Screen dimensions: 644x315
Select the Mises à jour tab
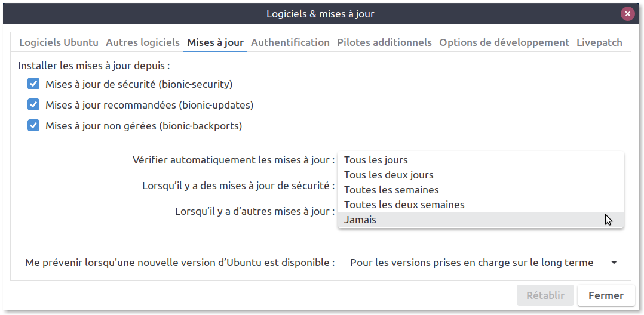[x=215, y=42]
